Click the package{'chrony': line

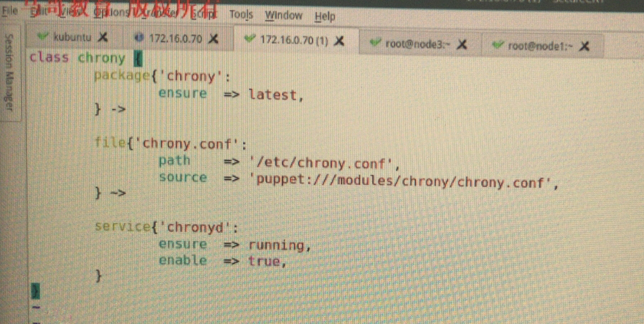[163, 77]
